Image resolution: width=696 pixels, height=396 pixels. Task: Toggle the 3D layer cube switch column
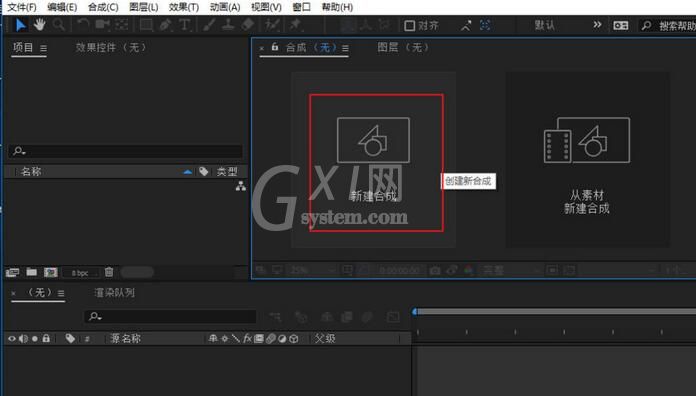(x=294, y=339)
